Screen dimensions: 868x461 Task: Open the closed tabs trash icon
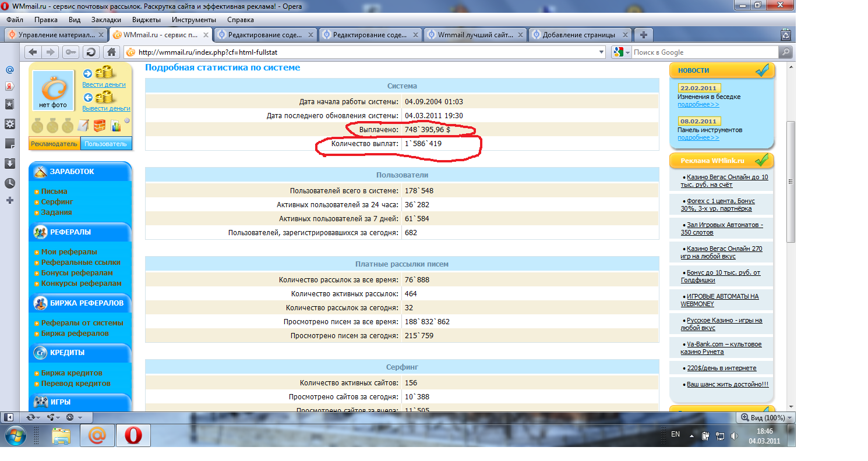click(786, 35)
